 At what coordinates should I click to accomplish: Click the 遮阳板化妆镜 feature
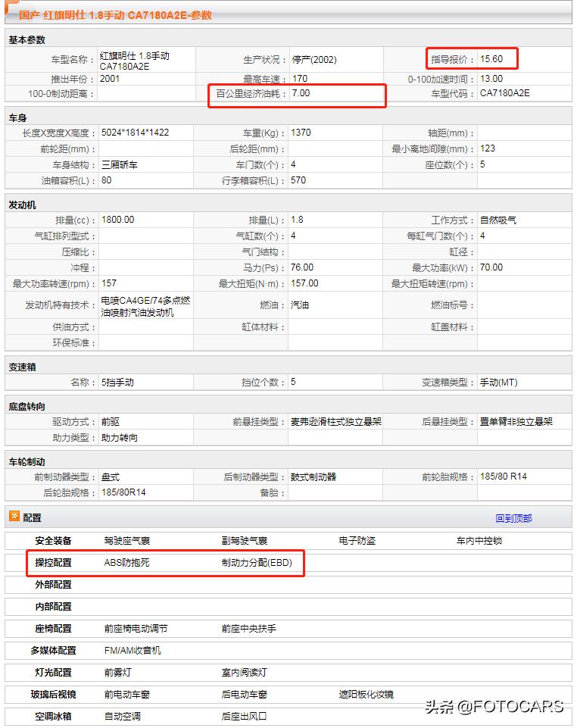pos(366,695)
